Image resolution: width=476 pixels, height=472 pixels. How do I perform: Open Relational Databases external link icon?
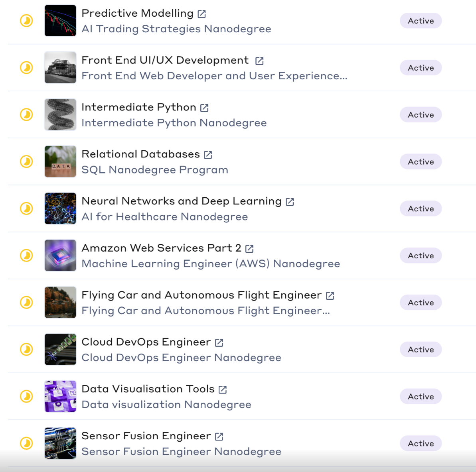pos(208,155)
